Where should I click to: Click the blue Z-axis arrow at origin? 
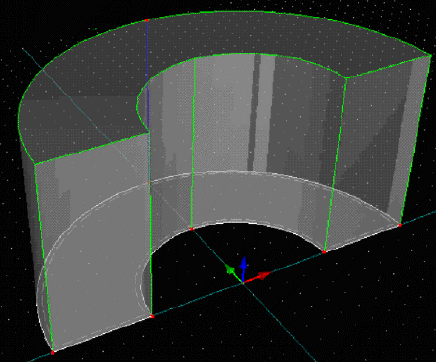[x=244, y=267]
